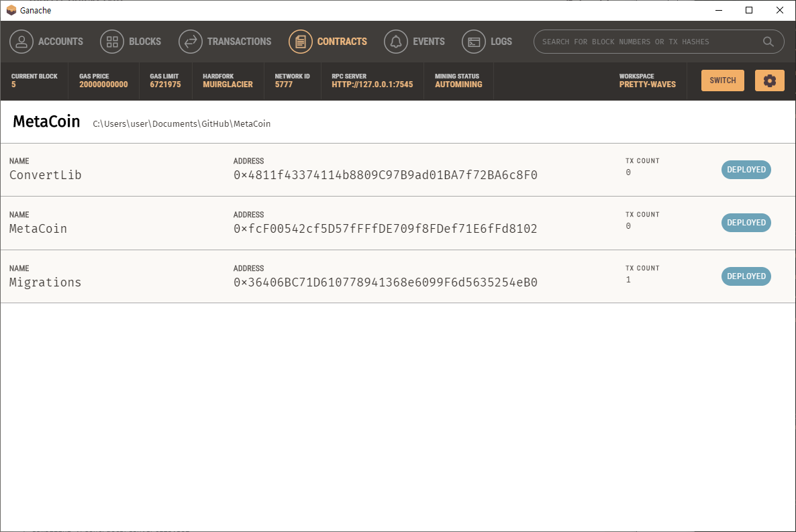Open the ConvertLib contract name
Screen dimensions: 796x532
pyautogui.click(x=45, y=175)
